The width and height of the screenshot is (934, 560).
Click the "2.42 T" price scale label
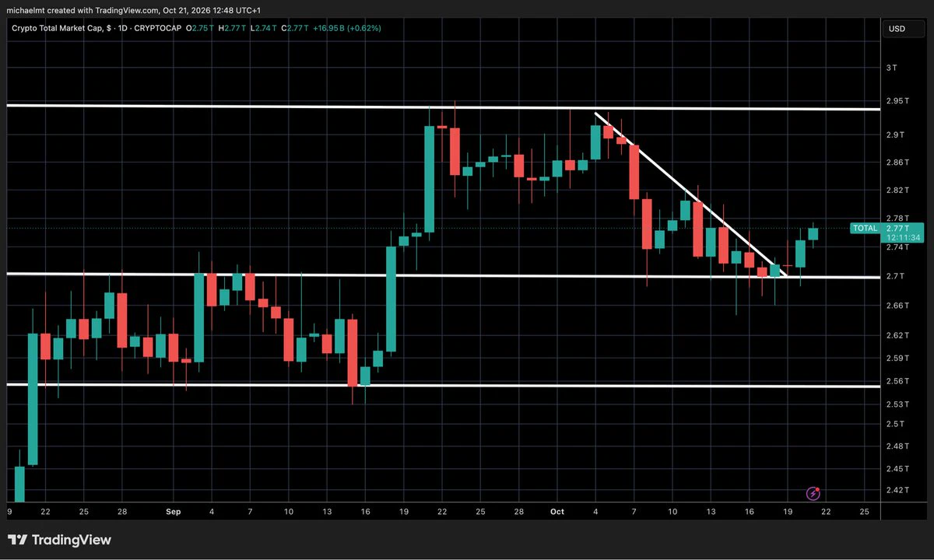(x=897, y=490)
